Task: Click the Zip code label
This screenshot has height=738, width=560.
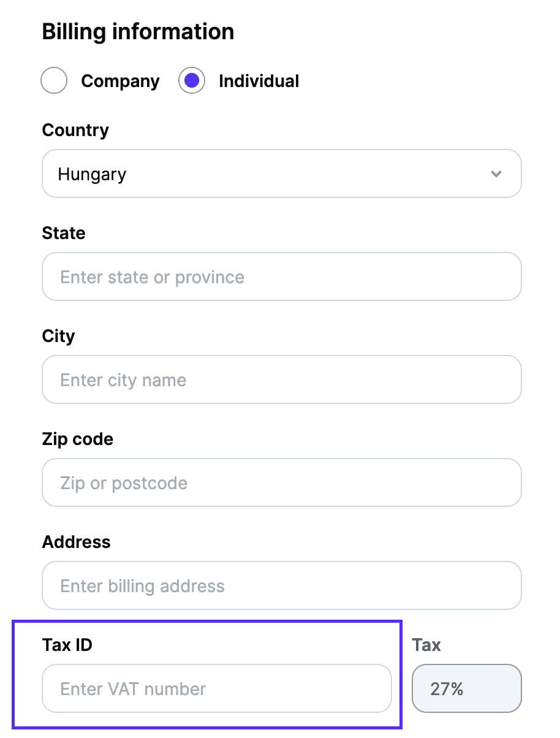Action: pos(77,439)
